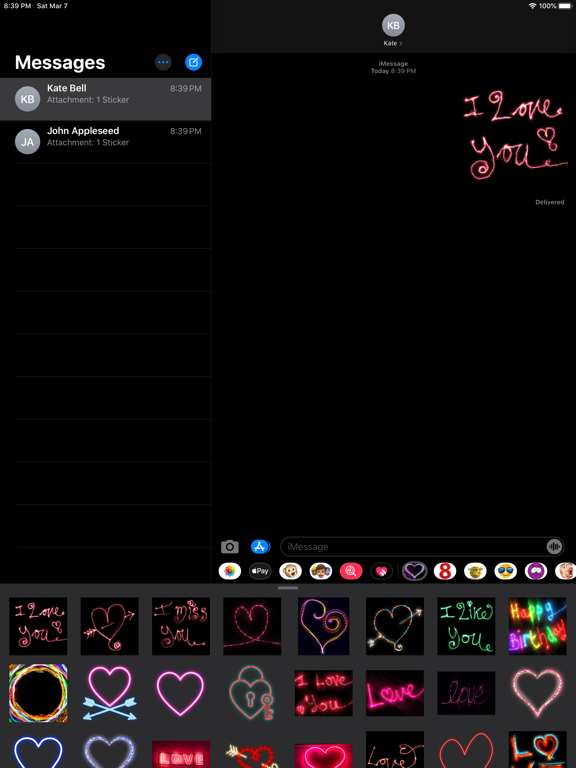
Task: Choose the 'I miss You' sticker
Action: 181,626
